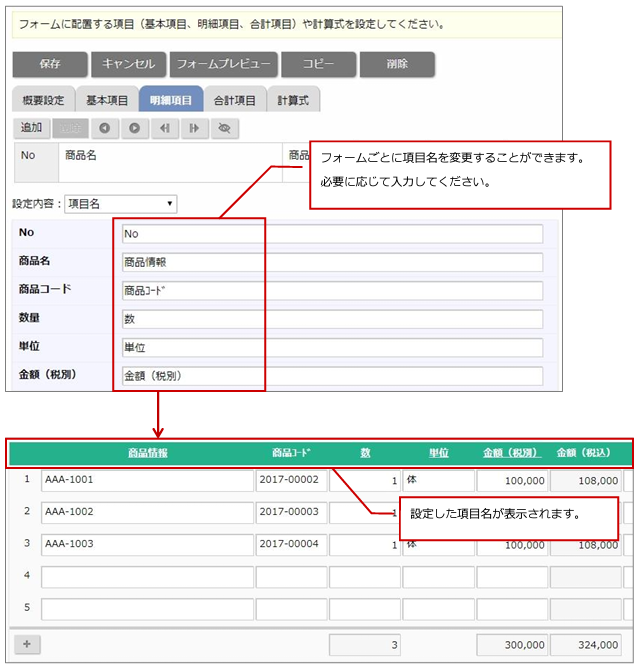Click the 追加 add button
Image resolution: width=640 pixels, height=672 pixels.
tap(32, 128)
